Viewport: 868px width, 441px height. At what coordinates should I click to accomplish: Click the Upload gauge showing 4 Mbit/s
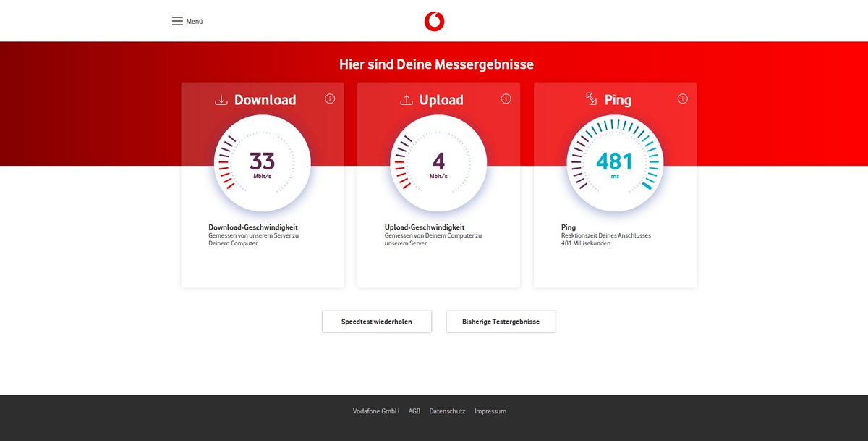438,163
